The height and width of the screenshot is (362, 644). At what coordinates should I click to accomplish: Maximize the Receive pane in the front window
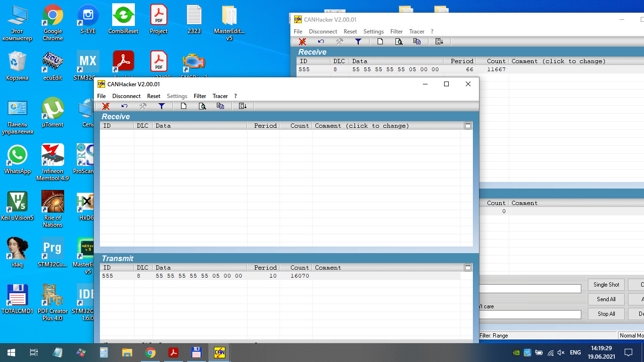coord(468,126)
